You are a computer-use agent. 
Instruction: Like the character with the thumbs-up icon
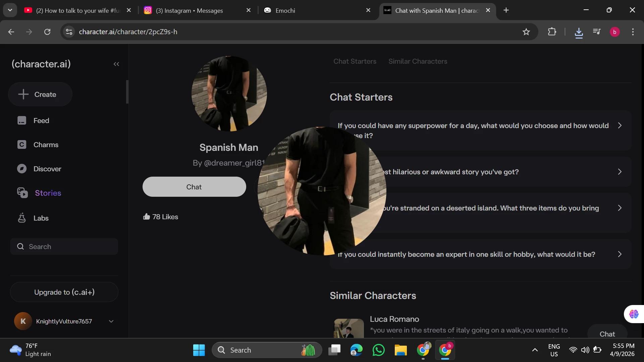pos(147,217)
